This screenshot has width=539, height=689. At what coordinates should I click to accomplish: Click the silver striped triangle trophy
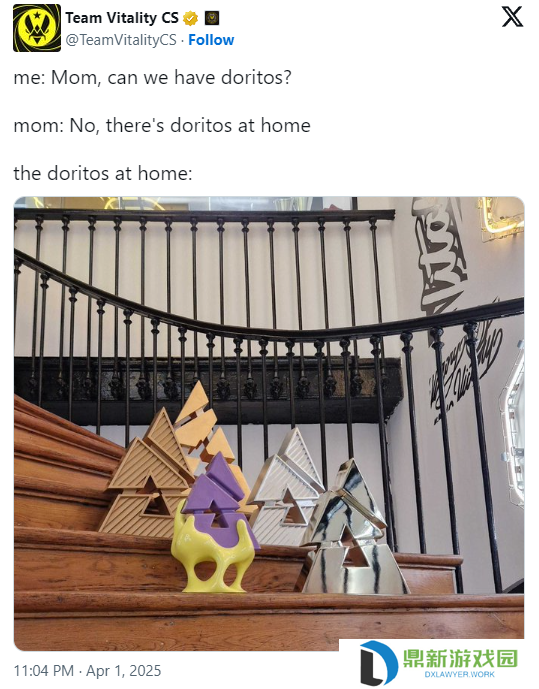coord(288,488)
